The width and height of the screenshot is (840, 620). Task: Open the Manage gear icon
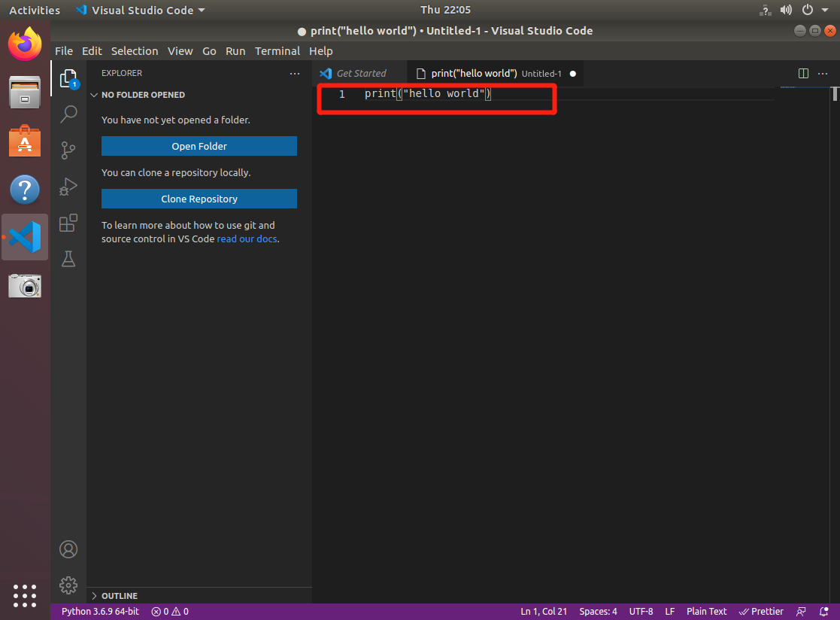pyautogui.click(x=68, y=585)
